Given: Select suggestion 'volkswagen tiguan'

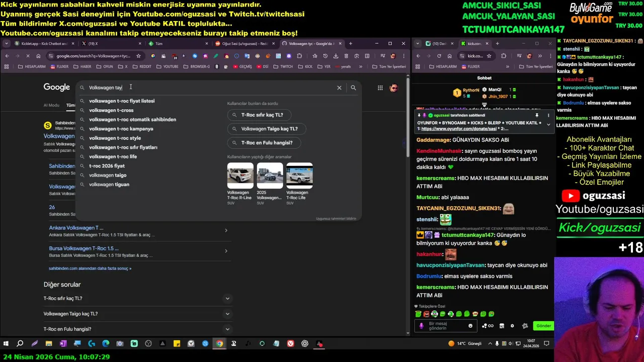Looking at the screenshot, I should coord(109,185).
